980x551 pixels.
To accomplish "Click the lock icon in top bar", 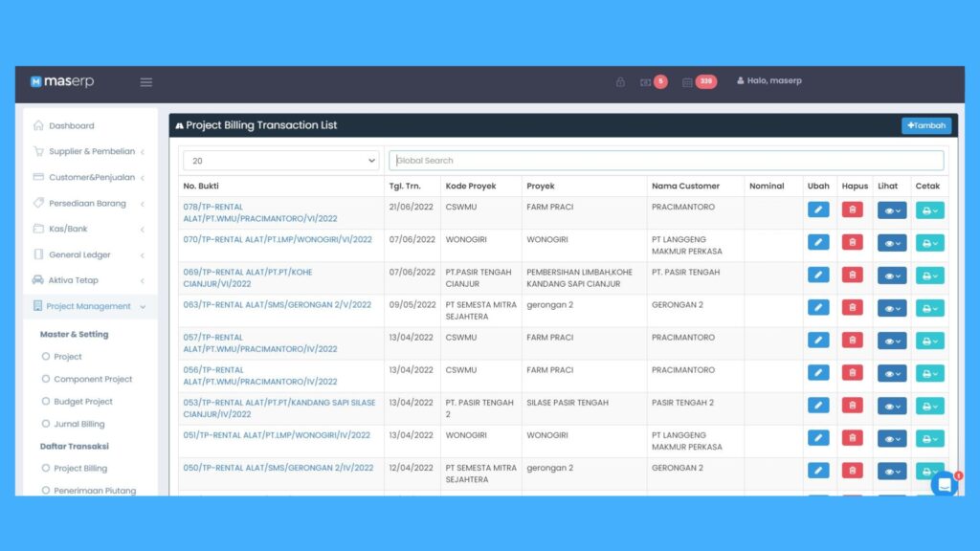I will point(620,82).
